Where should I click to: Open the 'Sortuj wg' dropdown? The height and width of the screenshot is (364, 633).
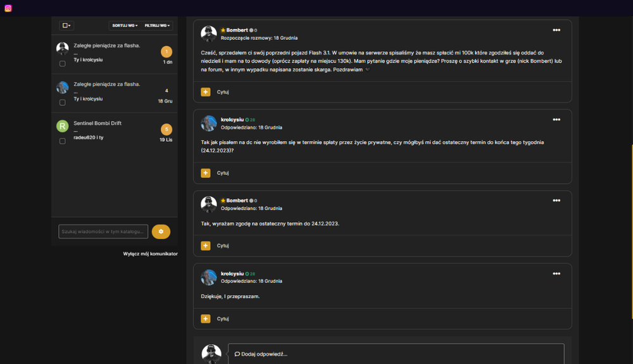coord(125,25)
